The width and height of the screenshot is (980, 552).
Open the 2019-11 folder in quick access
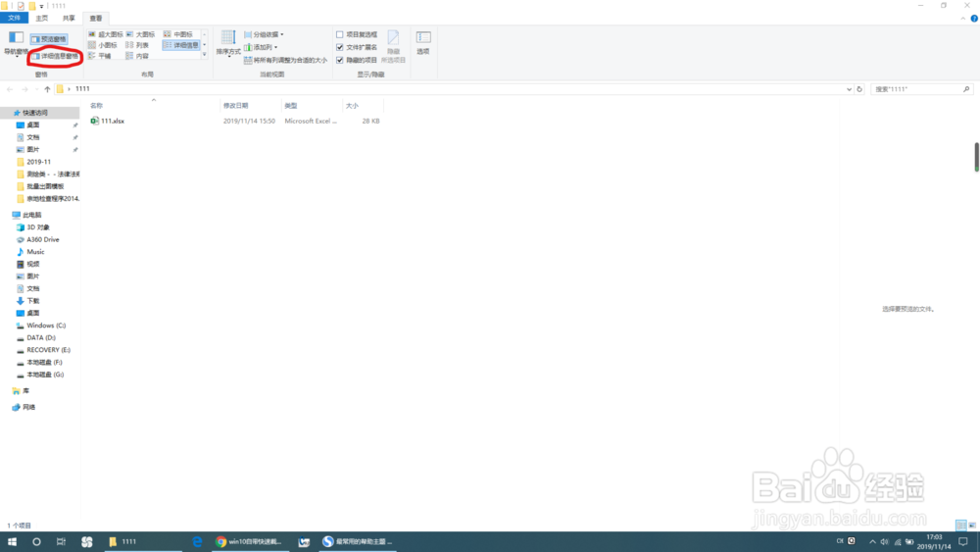click(x=39, y=162)
